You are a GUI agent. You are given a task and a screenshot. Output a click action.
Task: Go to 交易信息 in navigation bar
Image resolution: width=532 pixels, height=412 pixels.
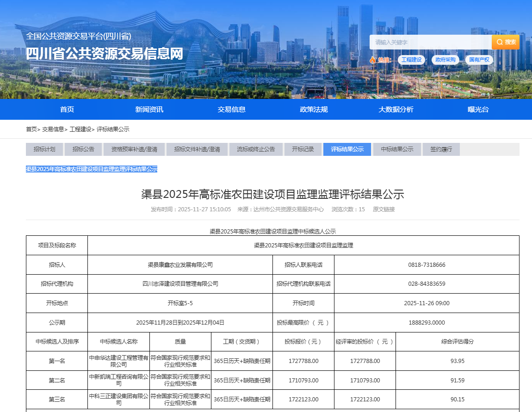click(x=231, y=110)
